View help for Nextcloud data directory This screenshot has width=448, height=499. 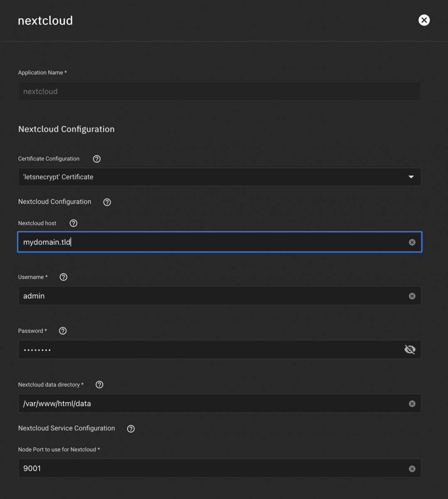pyautogui.click(x=99, y=385)
